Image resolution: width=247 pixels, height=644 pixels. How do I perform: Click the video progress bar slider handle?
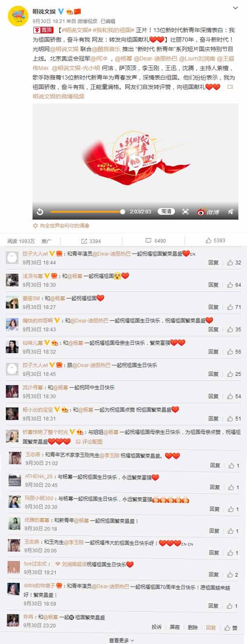122,211
